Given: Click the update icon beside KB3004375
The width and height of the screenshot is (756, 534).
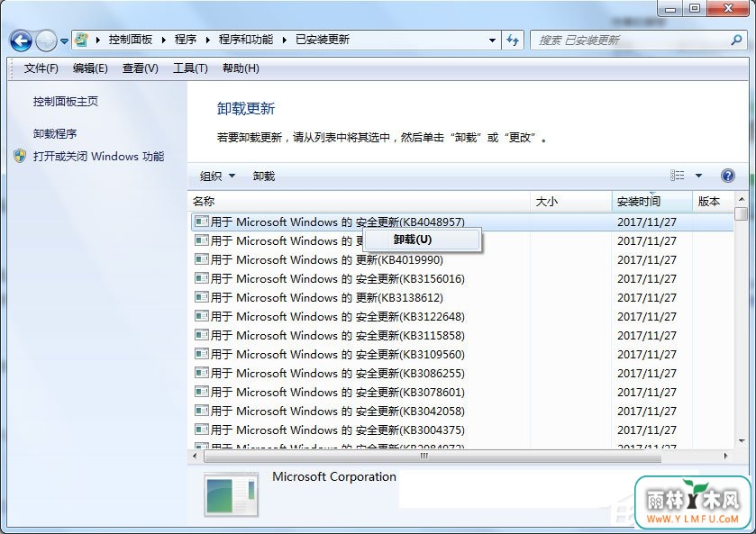Looking at the screenshot, I should pyautogui.click(x=202, y=430).
